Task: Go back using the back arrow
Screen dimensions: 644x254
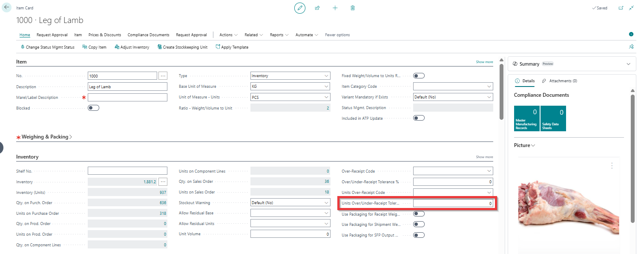Action: pyautogui.click(x=7, y=7)
